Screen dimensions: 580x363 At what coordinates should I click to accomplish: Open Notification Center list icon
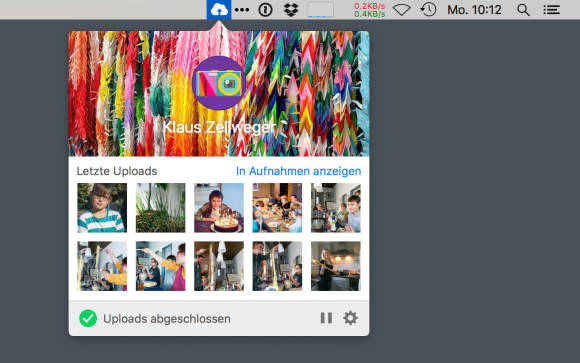click(x=551, y=10)
